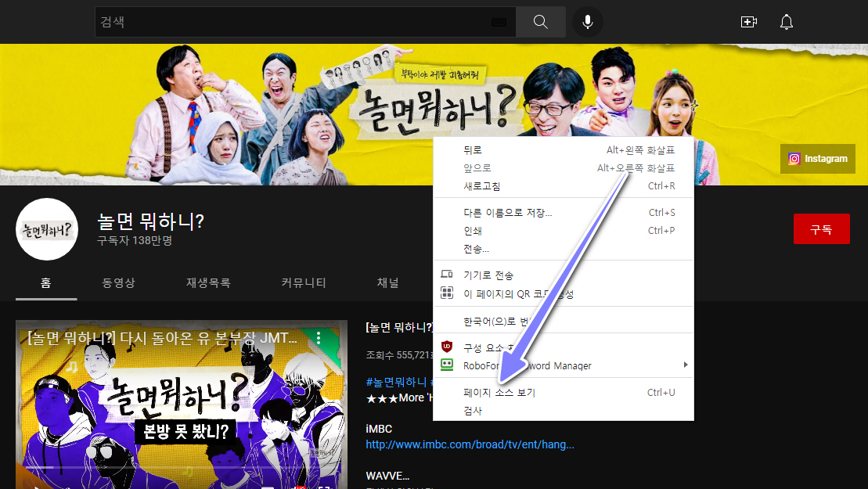The height and width of the screenshot is (489, 868).
Task: Open the create video camera icon
Action: coord(748,22)
